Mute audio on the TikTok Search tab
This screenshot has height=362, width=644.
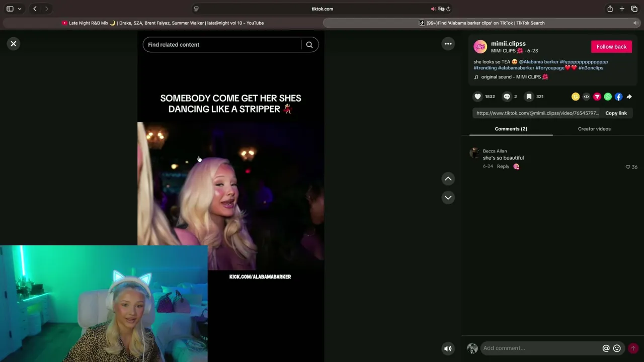pyautogui.click(x=635, y=23)
